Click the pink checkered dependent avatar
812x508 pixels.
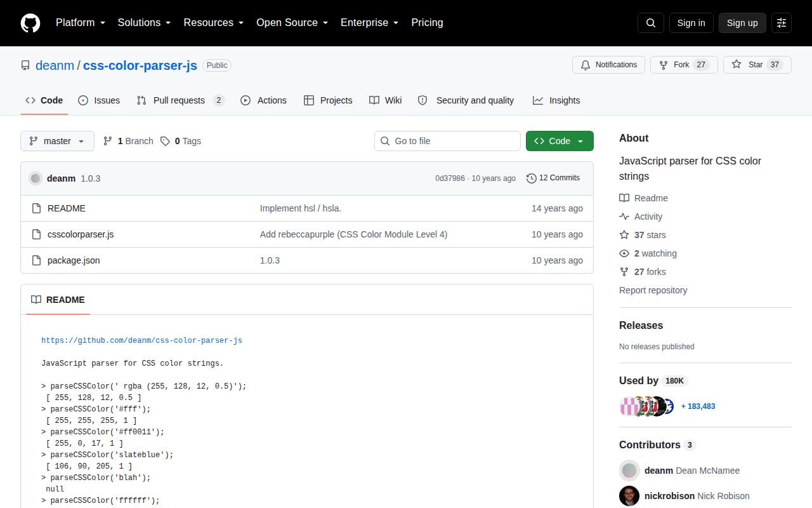(629, 406)
